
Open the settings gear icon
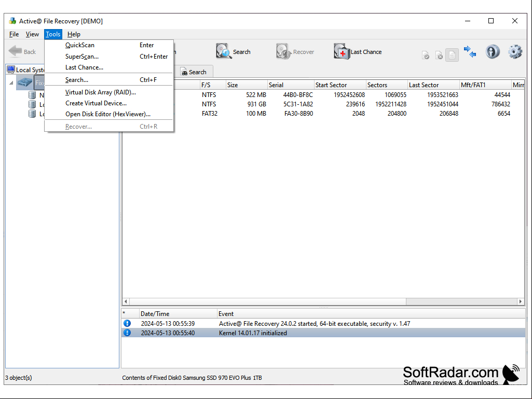[515, 51]
